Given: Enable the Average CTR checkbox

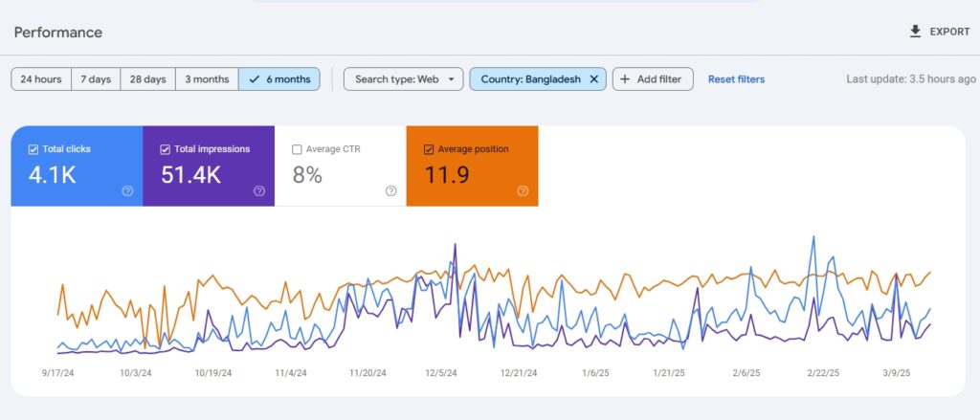Looking at the screenshot, I should [x=297, y=149].
